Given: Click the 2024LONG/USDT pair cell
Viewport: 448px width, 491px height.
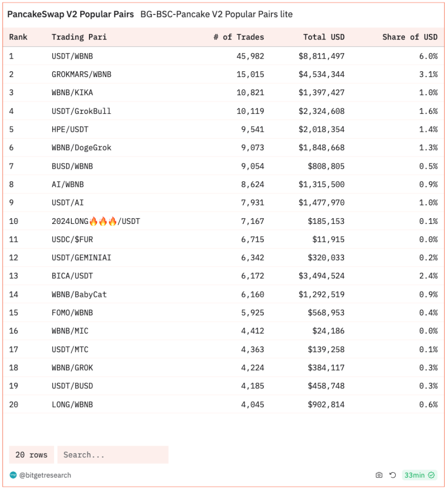Looking at the screenshot, I should (96, 221).
